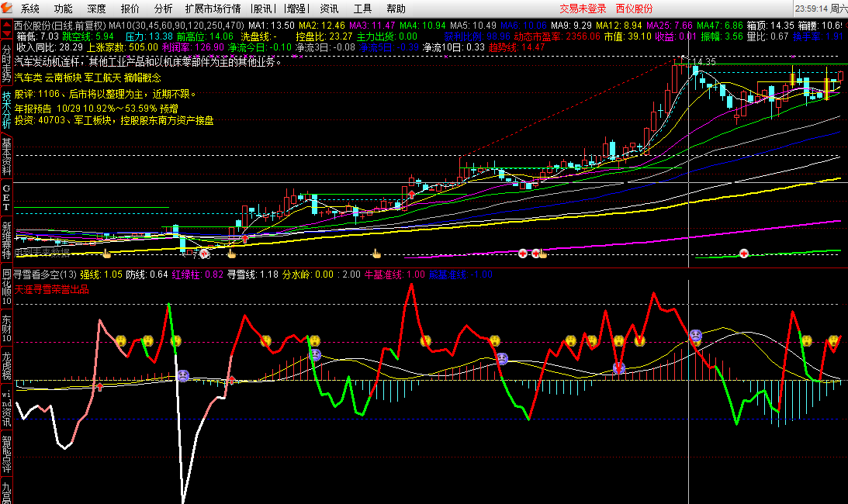Open the 系统 menu
Screen dimensions: 848x504
(30, 9)
